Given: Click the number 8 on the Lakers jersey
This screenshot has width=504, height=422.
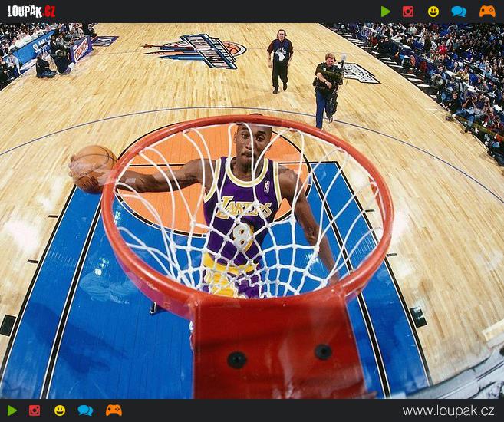Looking at the screenshot, I should point(242,237).
